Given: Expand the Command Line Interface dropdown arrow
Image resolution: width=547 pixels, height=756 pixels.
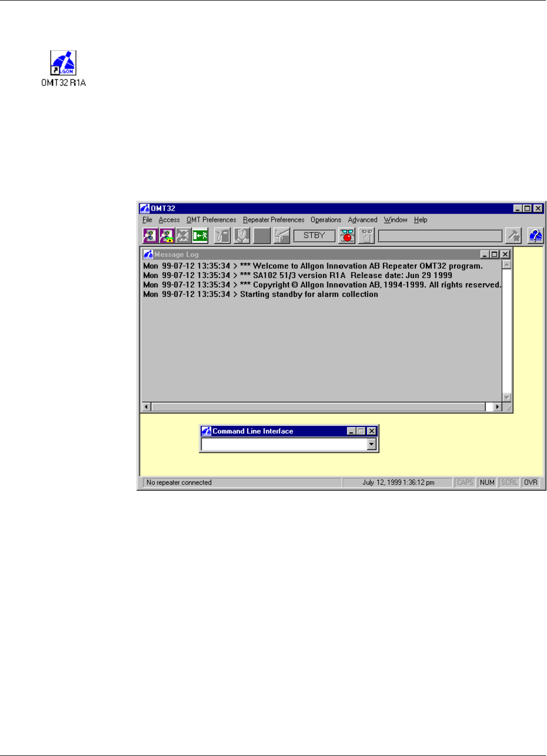Looking at the screenshot, I should coord(372,444).
